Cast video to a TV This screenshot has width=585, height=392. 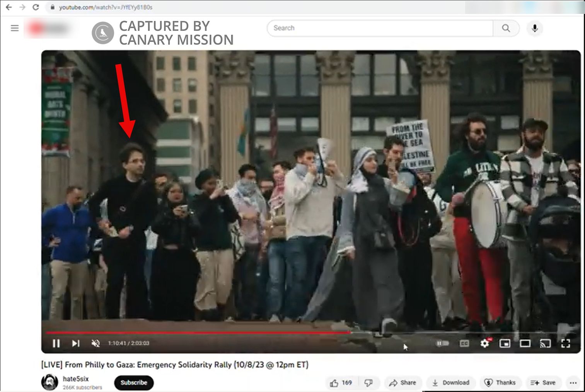[x=545, y=343]
